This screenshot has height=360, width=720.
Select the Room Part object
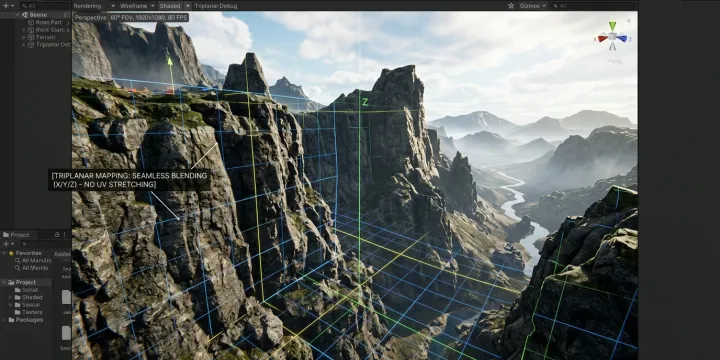coord(48,22)
